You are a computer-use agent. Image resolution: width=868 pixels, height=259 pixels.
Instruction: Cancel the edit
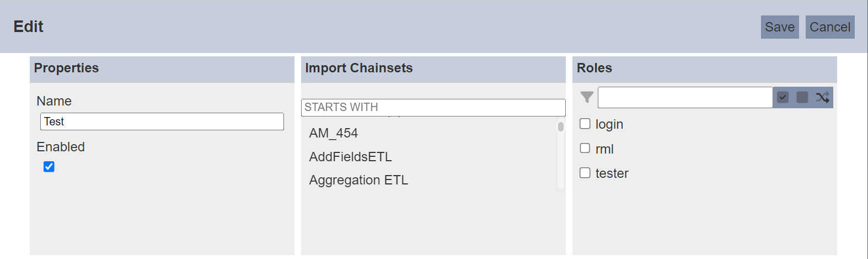tap(830, 27)
